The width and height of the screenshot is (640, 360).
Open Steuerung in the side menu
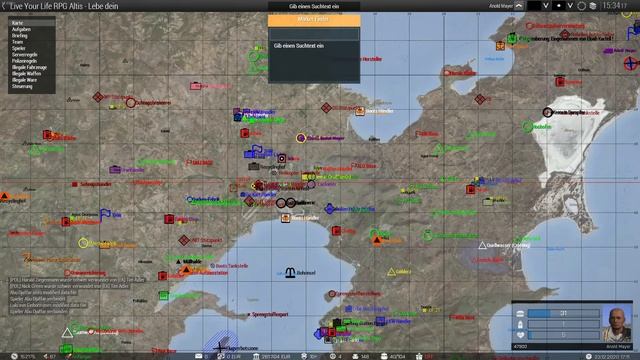[x=31, y=86]
